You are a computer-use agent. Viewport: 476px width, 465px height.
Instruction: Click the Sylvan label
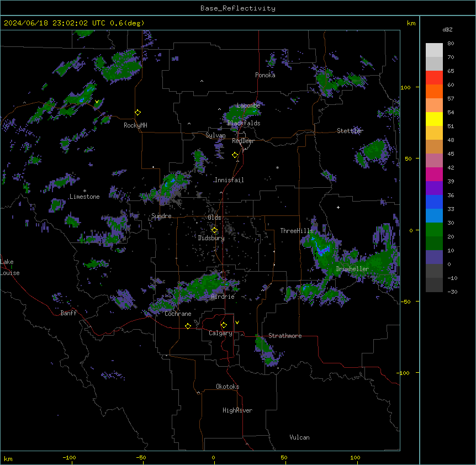215,135
